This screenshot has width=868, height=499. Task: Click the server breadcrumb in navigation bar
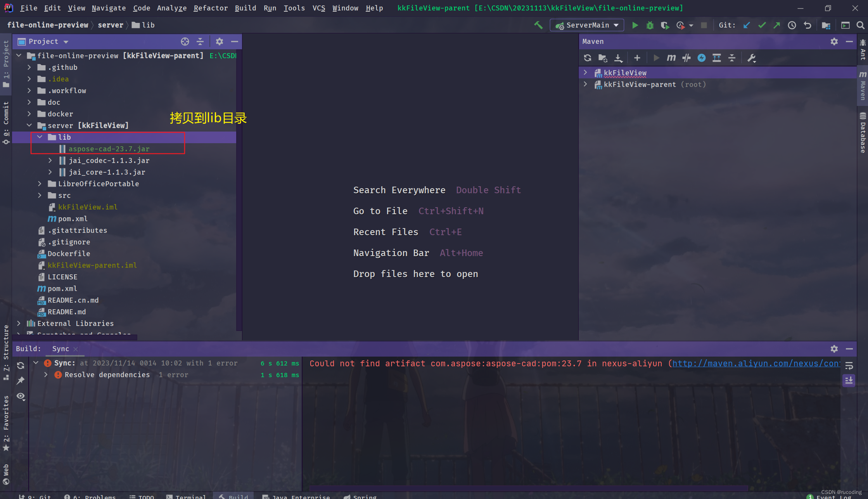(x=110, y=25)
